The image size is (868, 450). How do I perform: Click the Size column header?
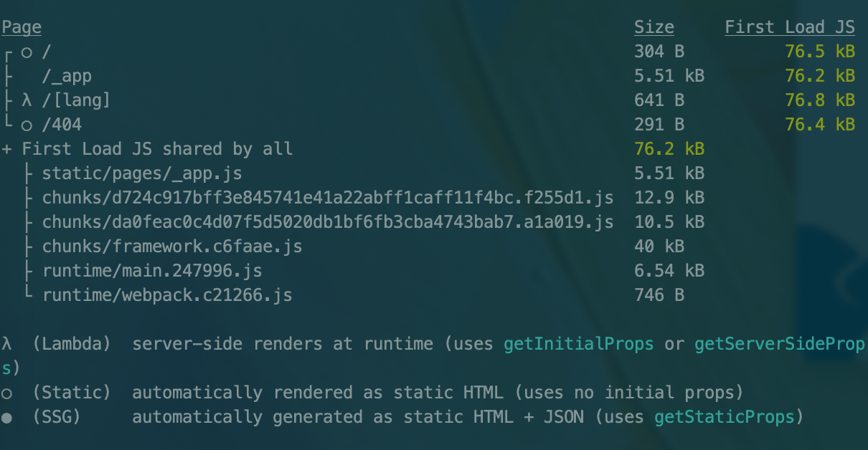tap(654, 27)
